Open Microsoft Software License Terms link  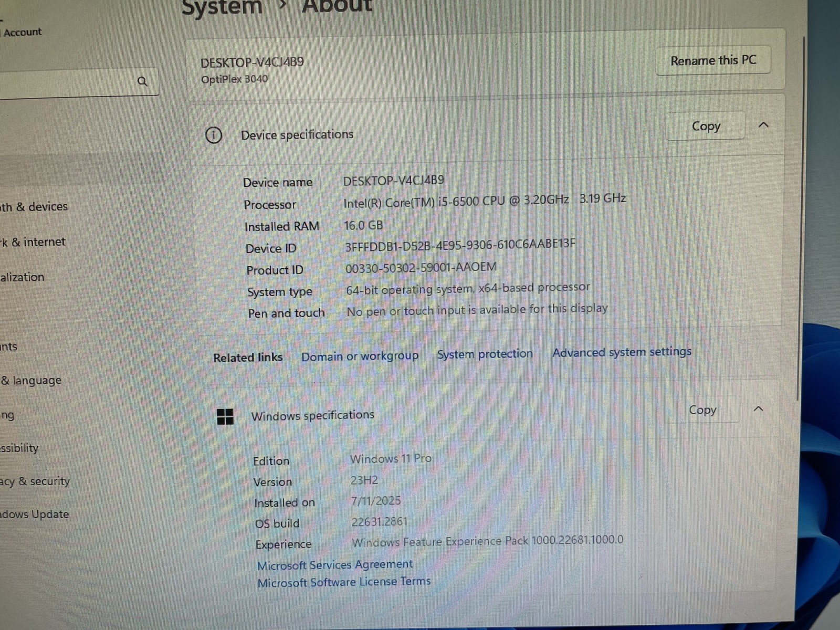344,582
